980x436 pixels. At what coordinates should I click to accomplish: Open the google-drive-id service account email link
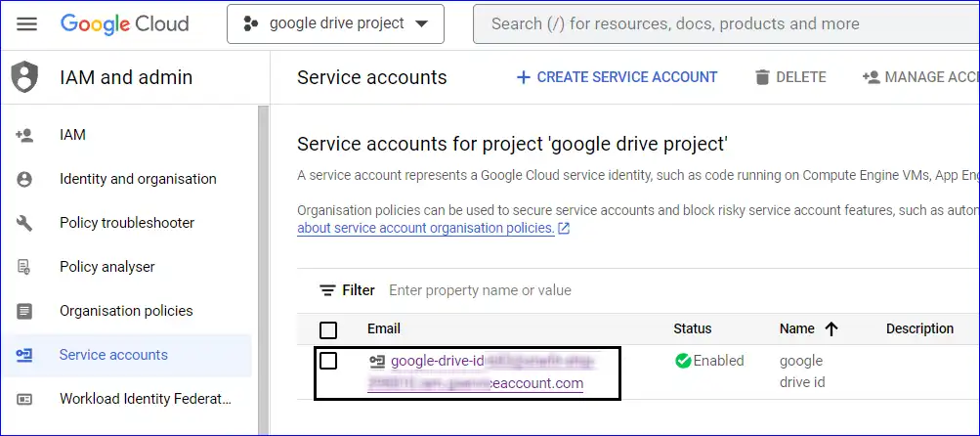coord(483,372)
